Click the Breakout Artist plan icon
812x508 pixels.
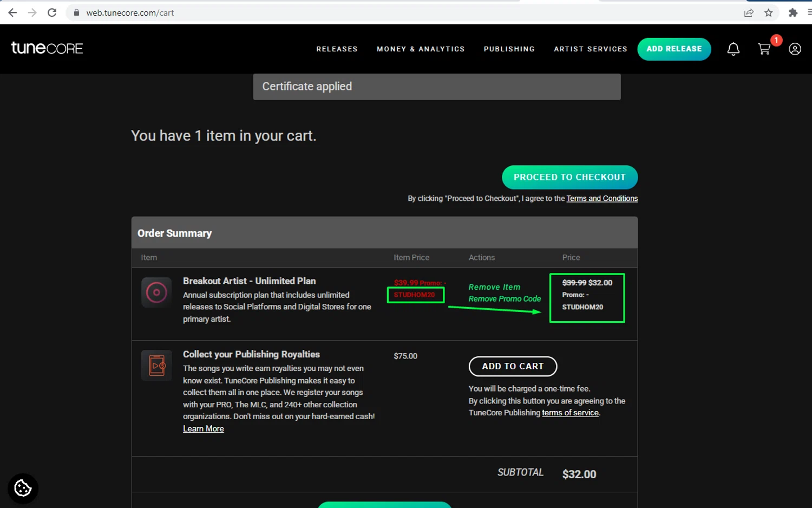pyautogui.click(x=156, y=292)
